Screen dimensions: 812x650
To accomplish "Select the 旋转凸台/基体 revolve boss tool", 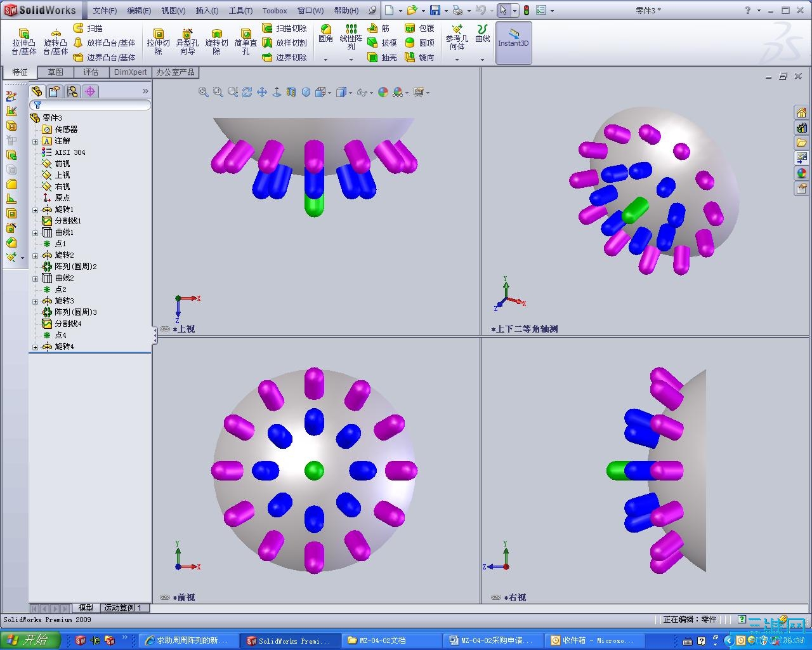I will (56, 42).
